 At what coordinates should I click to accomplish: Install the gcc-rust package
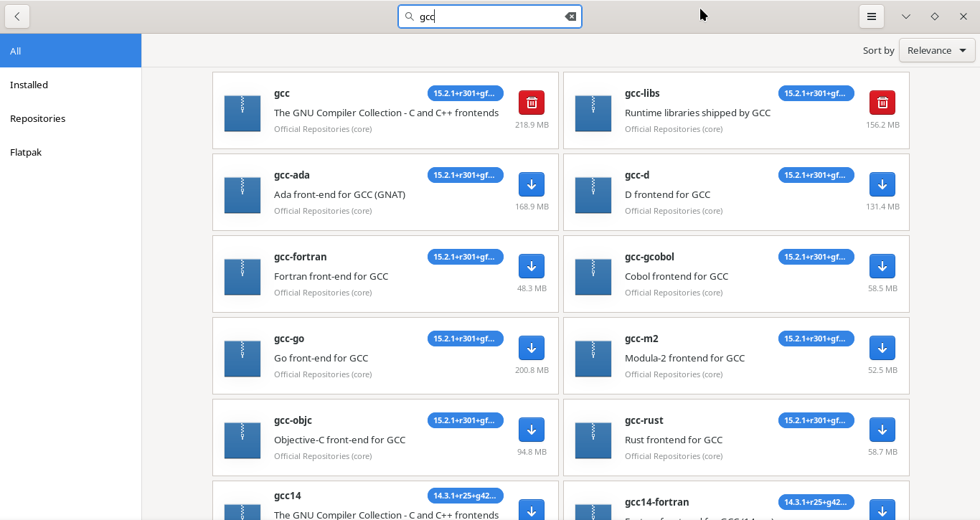pos(882,430)
